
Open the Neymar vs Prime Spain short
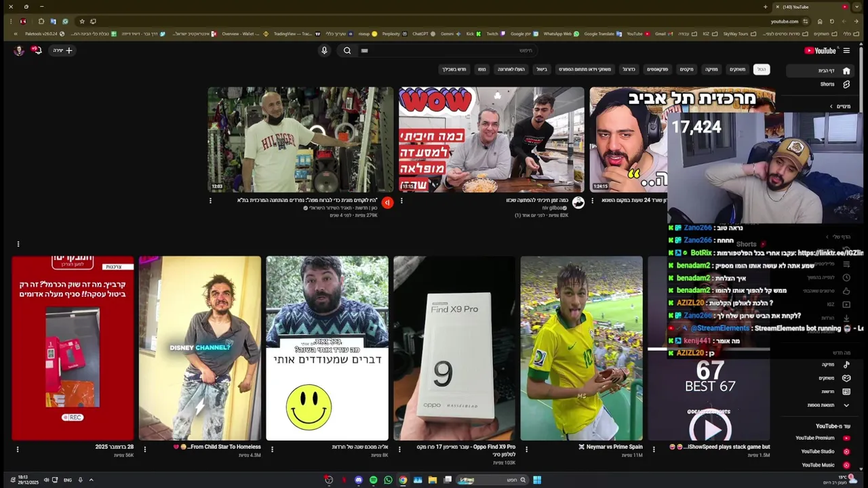click(x=581, y=348)
